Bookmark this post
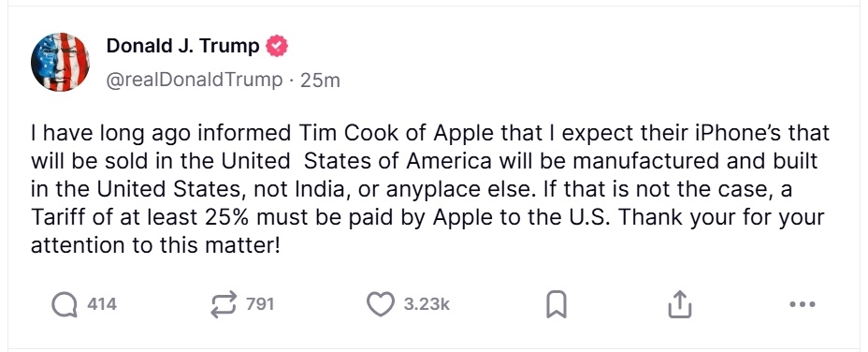The height and width of the screenshot is (352, 868). [557, 305]
